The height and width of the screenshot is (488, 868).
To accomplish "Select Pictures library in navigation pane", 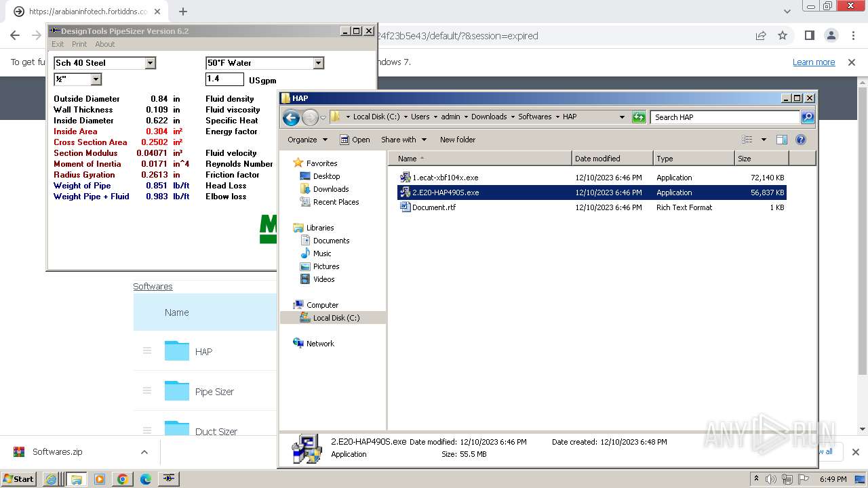I will coord(325,266).
